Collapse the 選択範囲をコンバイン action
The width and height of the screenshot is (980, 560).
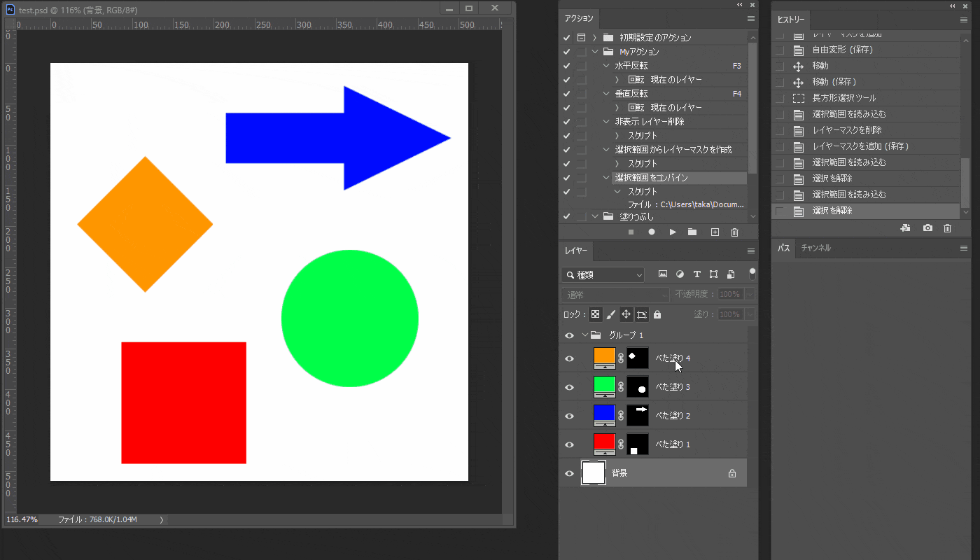coord(606,178)
